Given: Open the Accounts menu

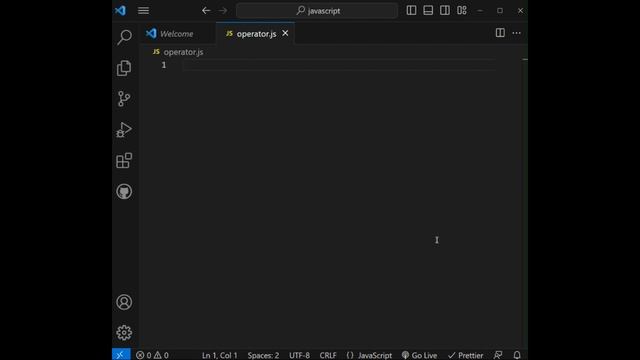Looking at the screenshot, I should [124, 302].
